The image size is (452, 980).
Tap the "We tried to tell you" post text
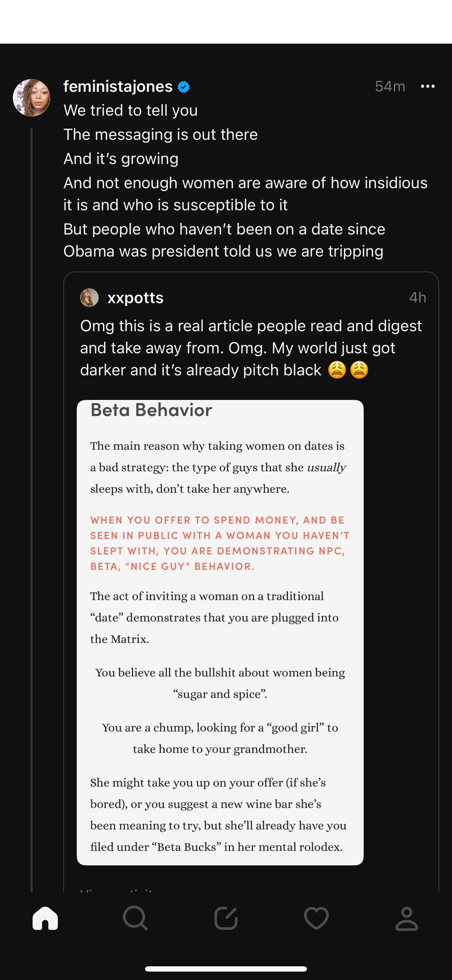[130, 110]
